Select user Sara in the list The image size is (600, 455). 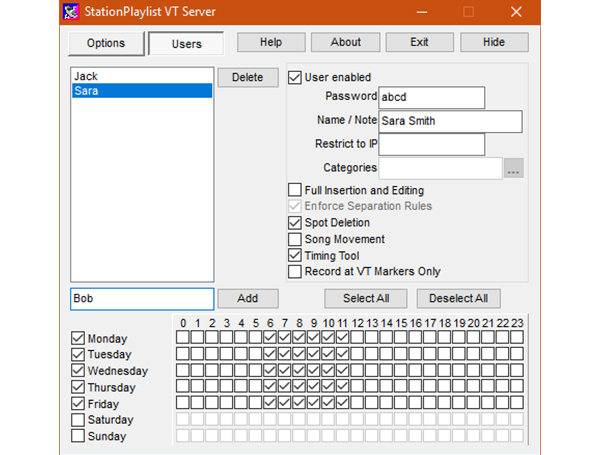click(x=142, y=91)
